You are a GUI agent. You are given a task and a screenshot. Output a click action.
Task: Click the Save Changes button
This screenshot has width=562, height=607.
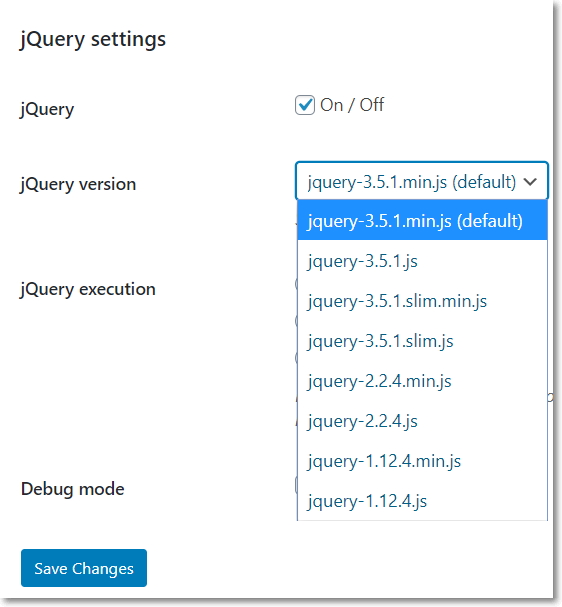[x=84, y=568]
